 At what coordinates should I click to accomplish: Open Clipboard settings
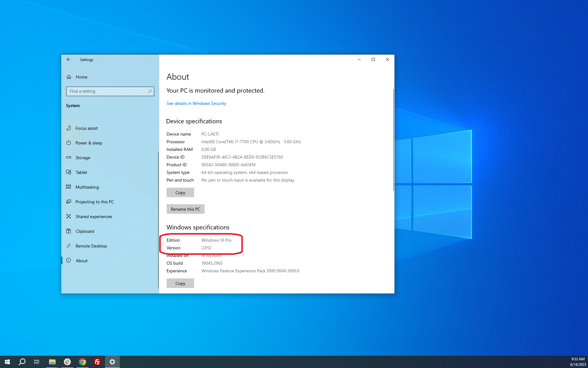(x=85, y=231)
